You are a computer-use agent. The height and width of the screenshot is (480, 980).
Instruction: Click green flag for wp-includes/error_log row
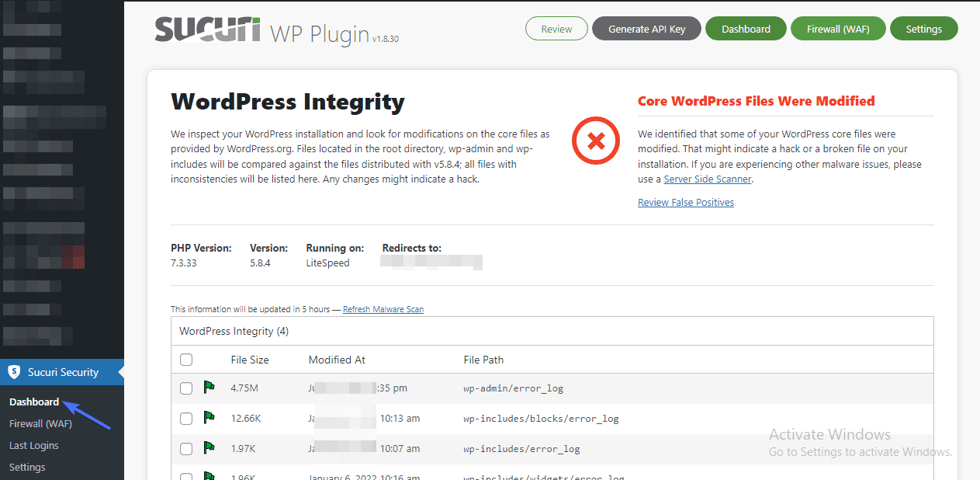coord(209,448)
